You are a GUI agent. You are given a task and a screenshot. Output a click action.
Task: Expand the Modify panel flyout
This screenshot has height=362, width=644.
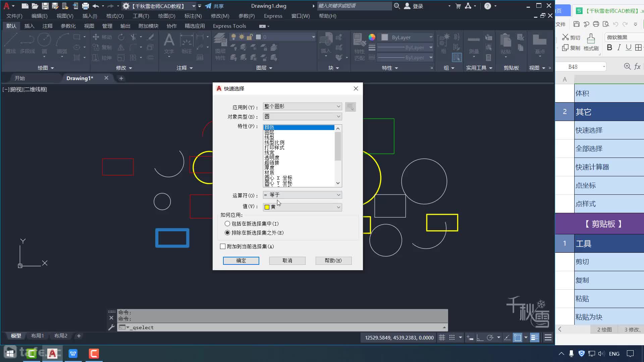(124, 68)
